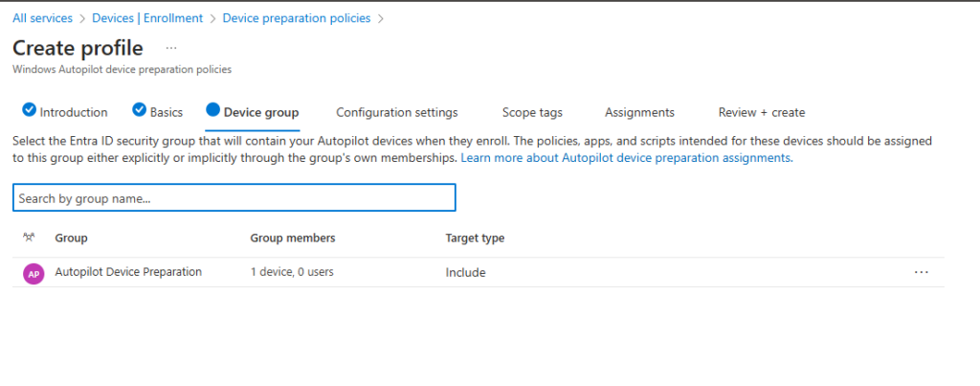Click the completed Introduction step checkmark icon
The width and height of the screenshot is (980, 386).
[x=29, y=111]
